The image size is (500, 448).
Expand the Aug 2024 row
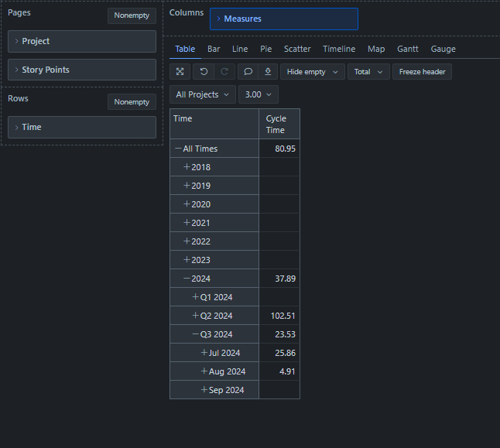click(x=204, y=371)
